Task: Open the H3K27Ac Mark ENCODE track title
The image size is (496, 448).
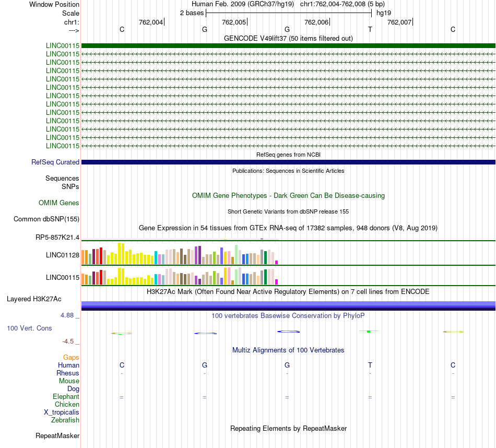Action: 288,292
